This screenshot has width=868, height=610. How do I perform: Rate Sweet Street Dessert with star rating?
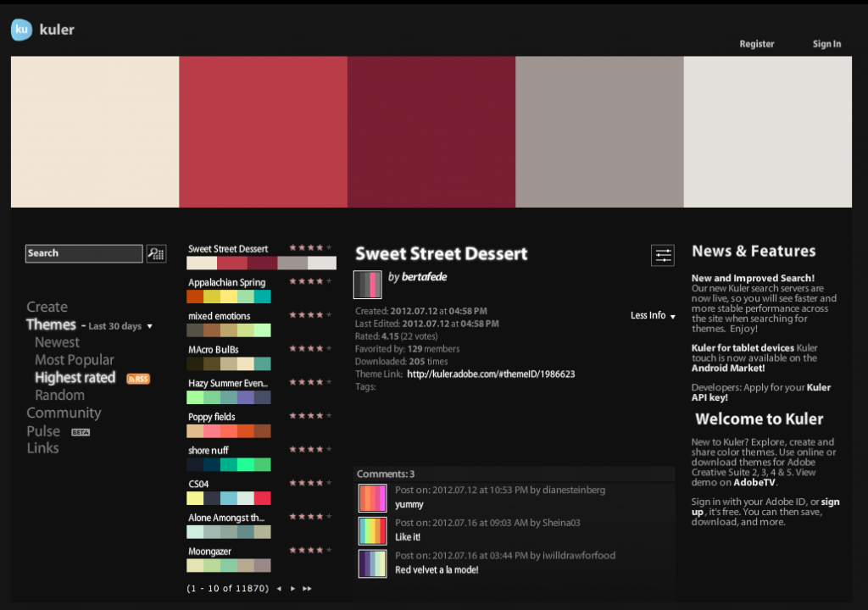(310, 247)
